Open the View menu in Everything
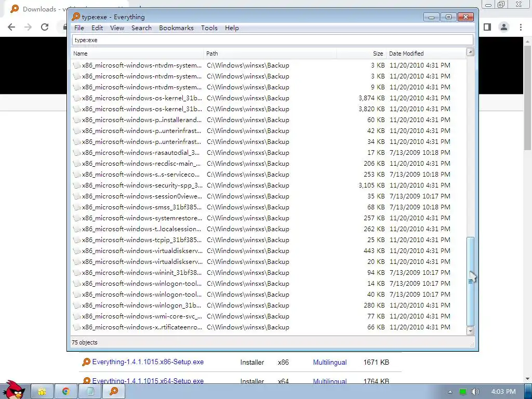The width and height of the screenshot is (532, 399). click(117, 28)
